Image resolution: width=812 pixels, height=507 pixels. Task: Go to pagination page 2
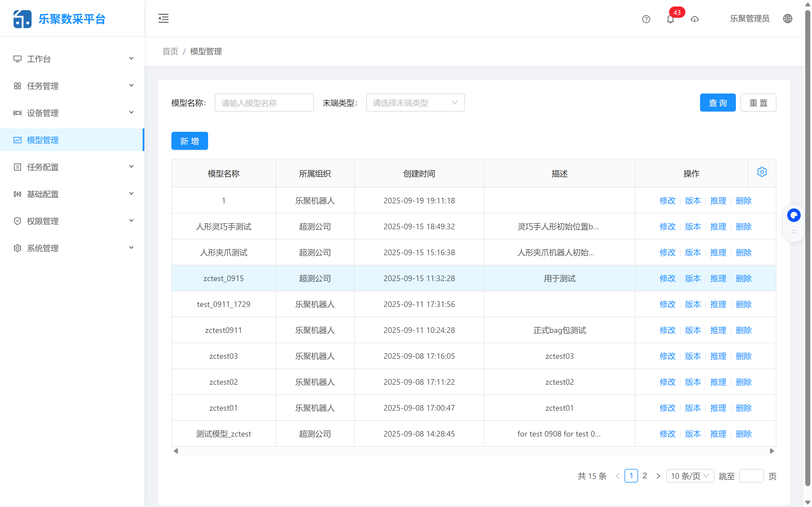pos(645,475)
